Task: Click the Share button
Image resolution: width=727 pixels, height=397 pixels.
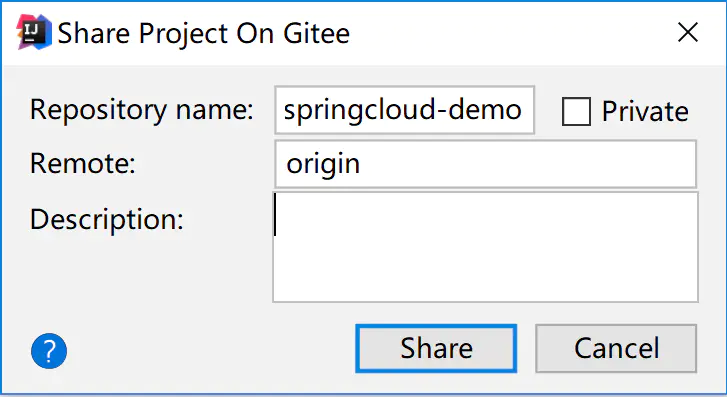Action: point(436,348)
